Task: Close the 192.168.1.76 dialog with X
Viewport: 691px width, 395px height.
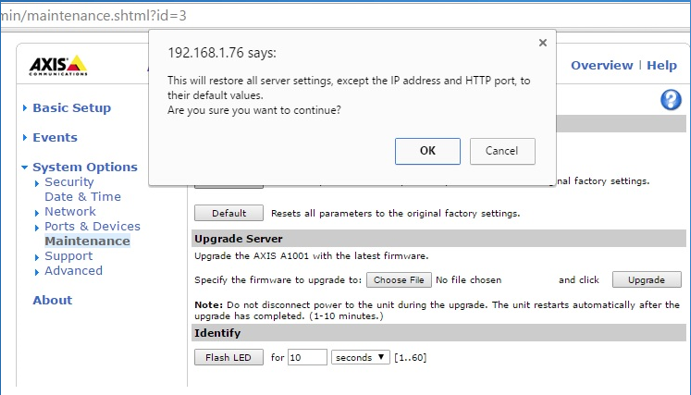Action: [543, 43]
